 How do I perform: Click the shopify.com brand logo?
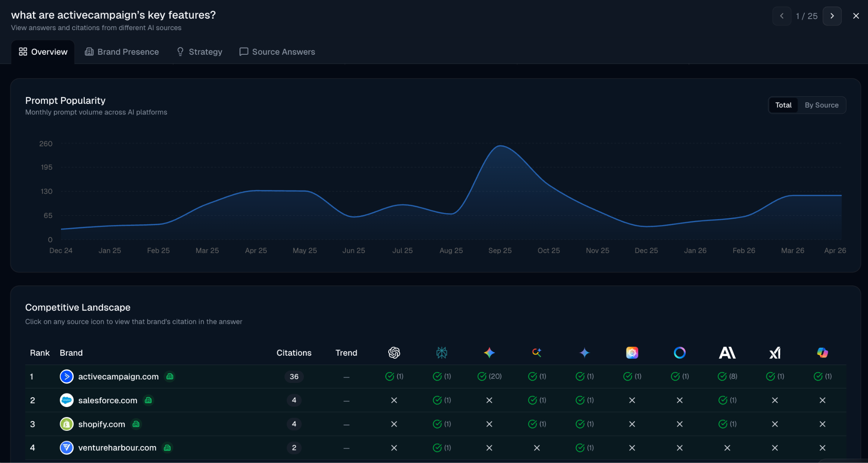point(67,424)
